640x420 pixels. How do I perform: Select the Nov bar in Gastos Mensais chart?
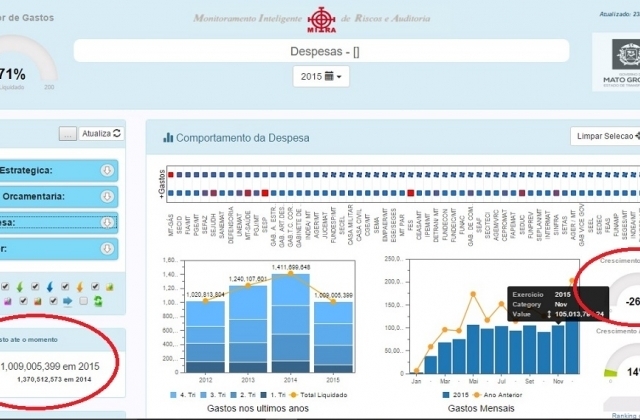point(558,349)
